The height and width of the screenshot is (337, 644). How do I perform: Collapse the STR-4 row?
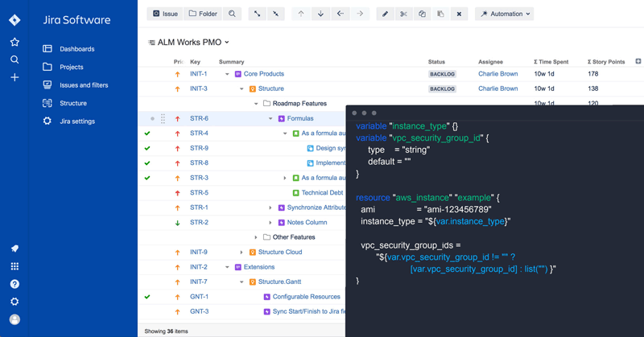click(285, 133)
